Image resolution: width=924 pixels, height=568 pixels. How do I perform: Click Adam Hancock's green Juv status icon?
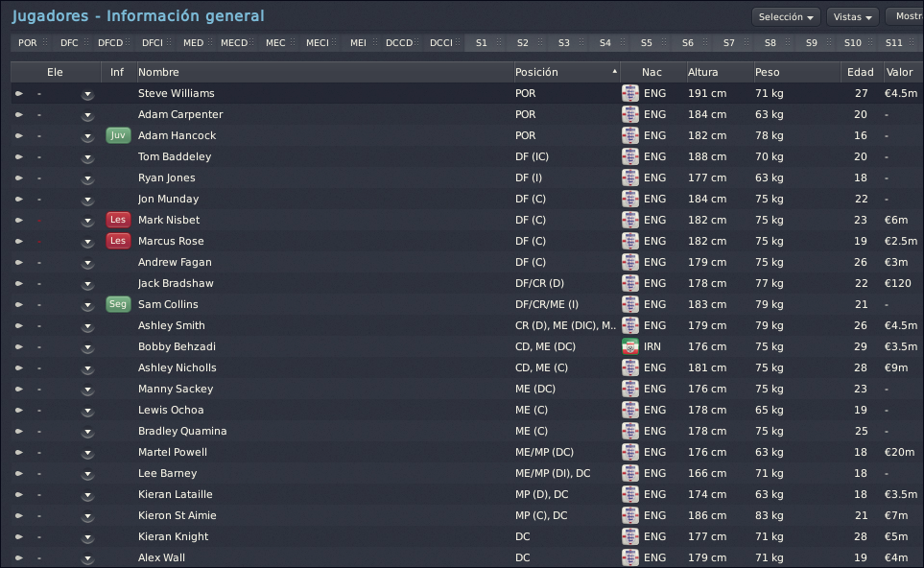[x=118, y=135]
